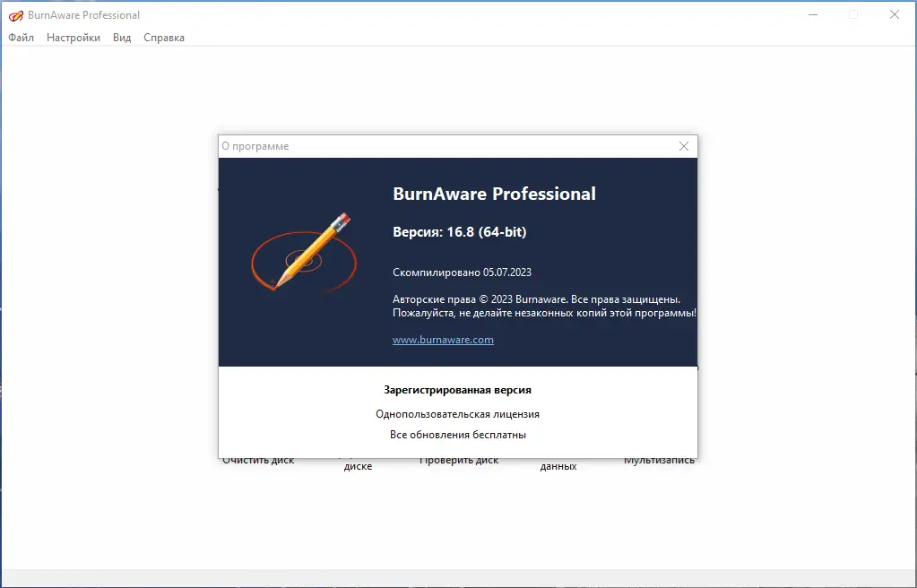Open the www.burnaware.com link

pyautogui.click(x=443, y=340)
